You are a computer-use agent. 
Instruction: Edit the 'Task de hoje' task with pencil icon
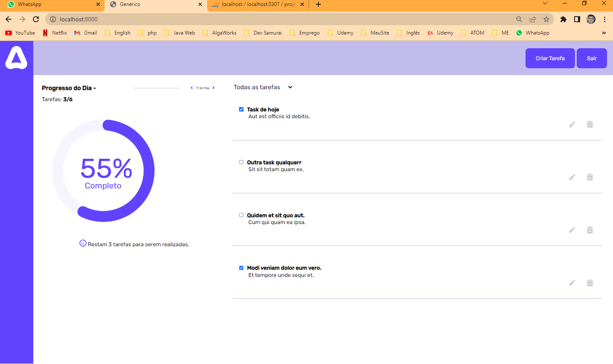tap(572, 125)
